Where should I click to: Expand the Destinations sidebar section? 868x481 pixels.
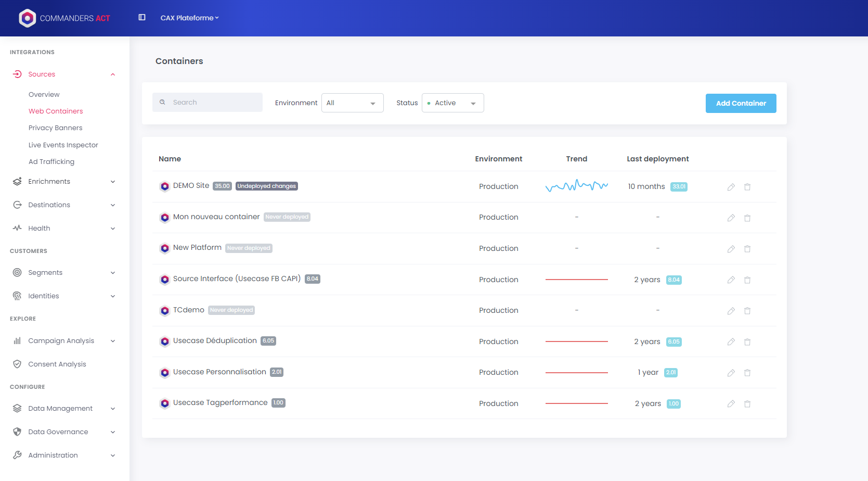click(113, 205)
